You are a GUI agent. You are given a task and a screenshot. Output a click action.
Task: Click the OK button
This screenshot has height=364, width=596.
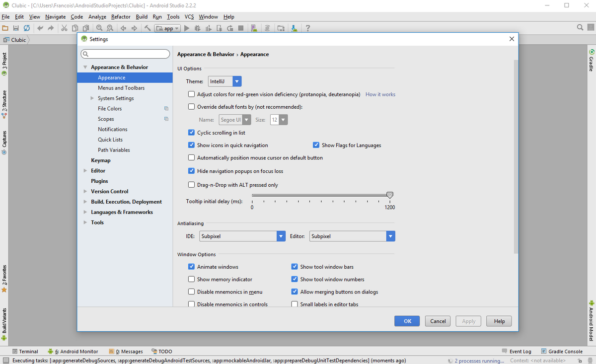(407, 321)
